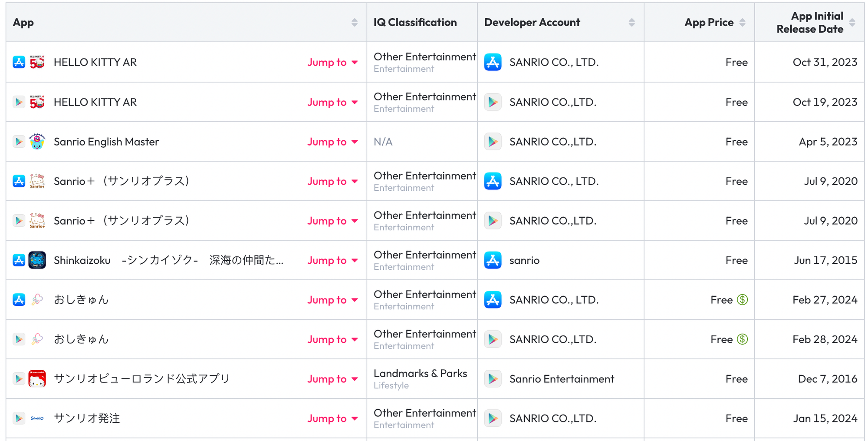
Task: Sort by App Price column
Action: click(x=742, y=23)
